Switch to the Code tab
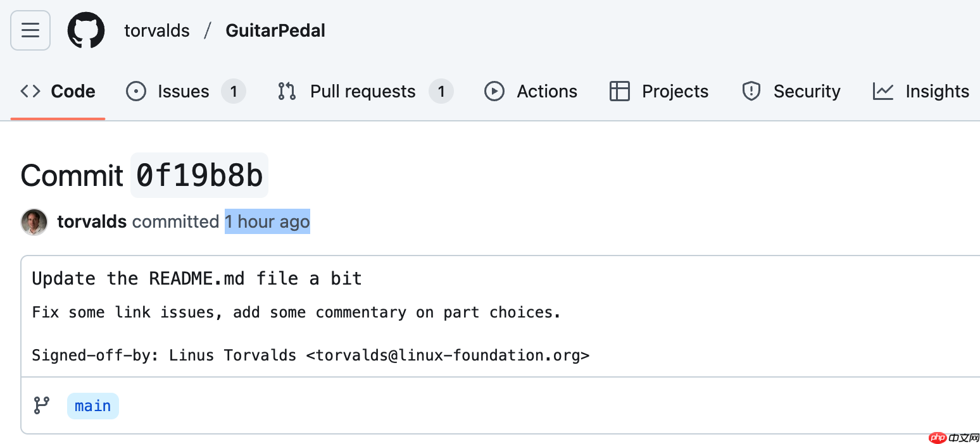The height and width of the screenshot is (444, 980). [58, 92]
